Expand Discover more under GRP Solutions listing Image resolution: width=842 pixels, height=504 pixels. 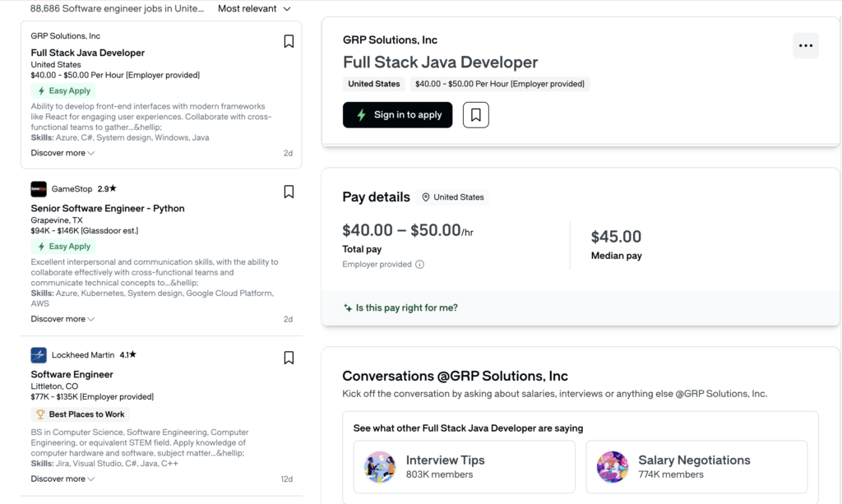coord(62,153)
